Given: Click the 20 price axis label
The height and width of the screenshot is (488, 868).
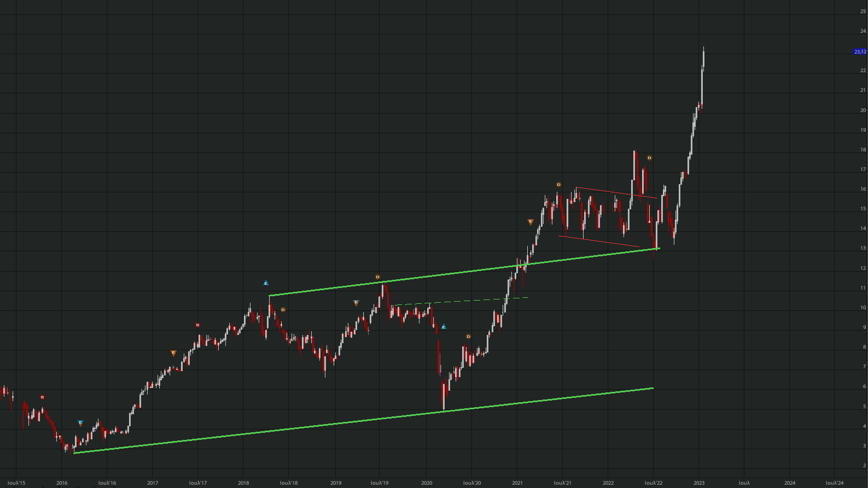Looking at the screenshot, I should [864, 110].
